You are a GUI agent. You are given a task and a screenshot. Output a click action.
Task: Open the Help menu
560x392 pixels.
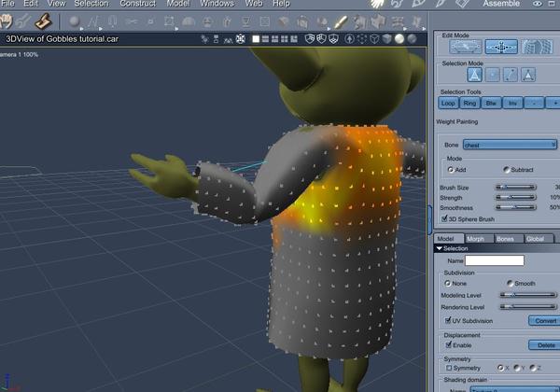point(281,4)
